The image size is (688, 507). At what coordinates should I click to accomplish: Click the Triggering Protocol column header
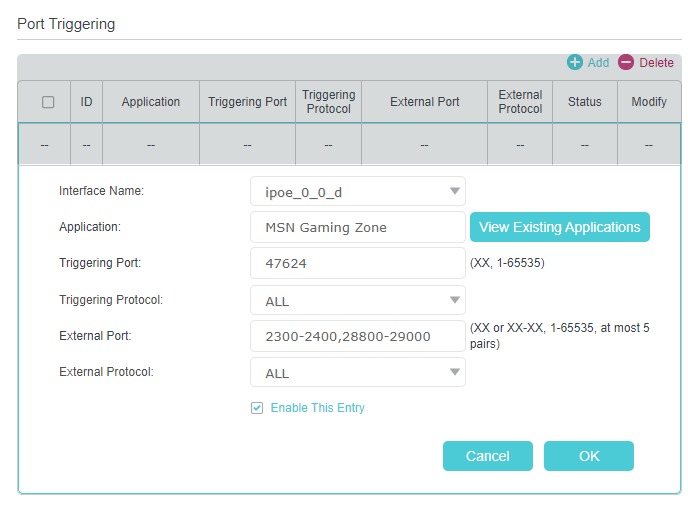click(329, 102)
